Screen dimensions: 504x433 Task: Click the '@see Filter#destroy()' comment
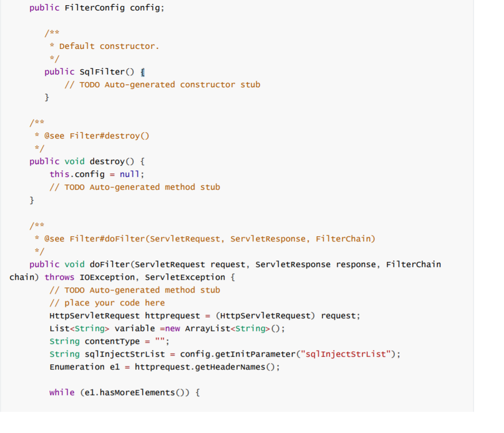click(97, 136)
